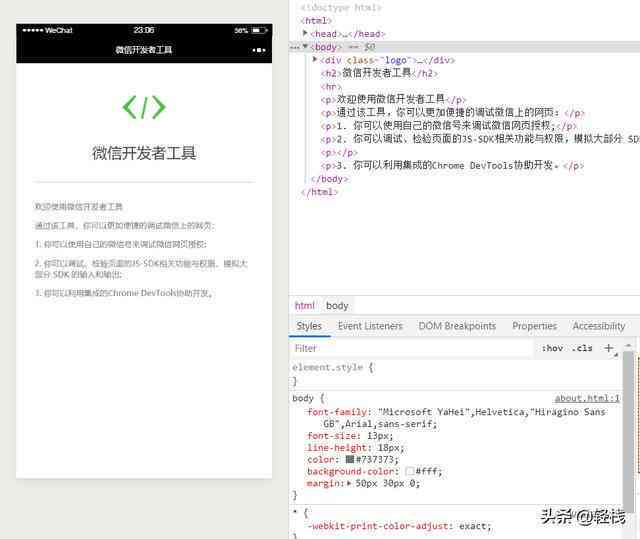The image size is (640, 539).
Task: Toggle the :hov element state button
Action: (x=552, y=348)
